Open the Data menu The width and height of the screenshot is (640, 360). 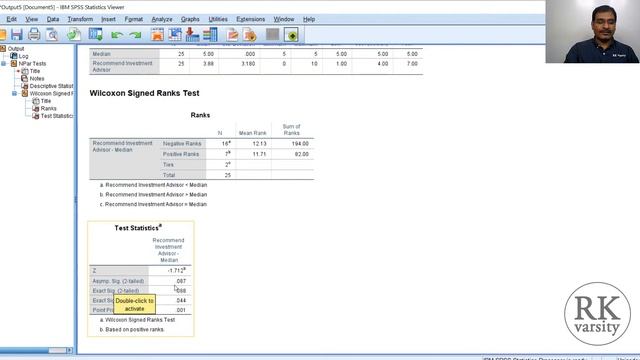[53, 19]
